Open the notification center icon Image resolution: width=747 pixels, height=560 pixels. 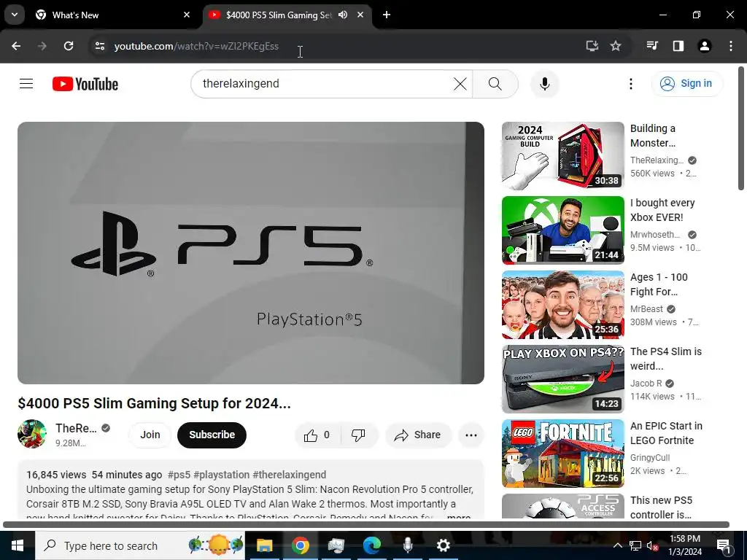[724, 545]
